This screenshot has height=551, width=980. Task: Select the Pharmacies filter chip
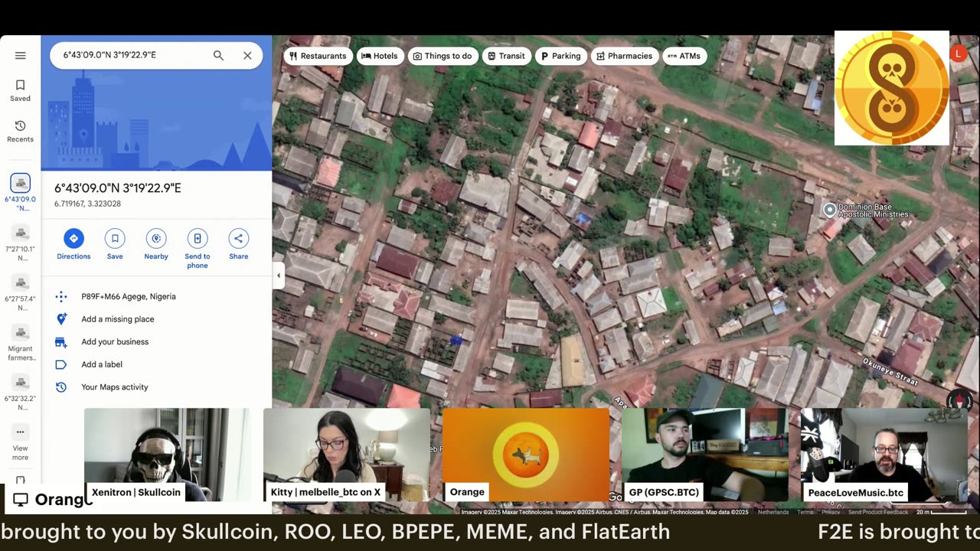[625, 56]
